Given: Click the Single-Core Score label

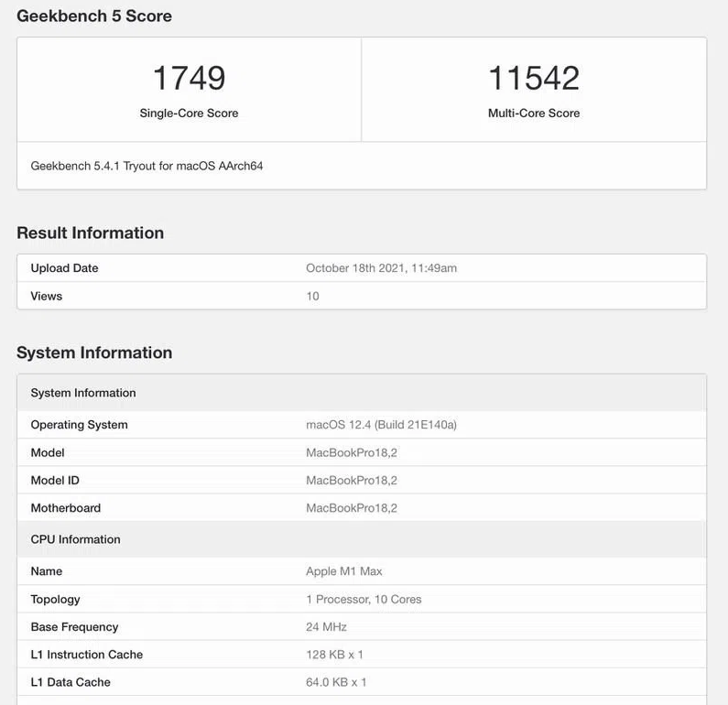Looking at the screenshot, I should coord(189,114).
